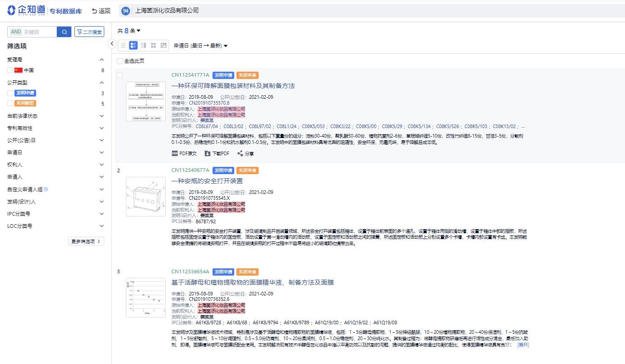The width and height of the screenshot is (625, 364).
Task: Expand the IPC分类号 filter section
Action: coord(102,213)
